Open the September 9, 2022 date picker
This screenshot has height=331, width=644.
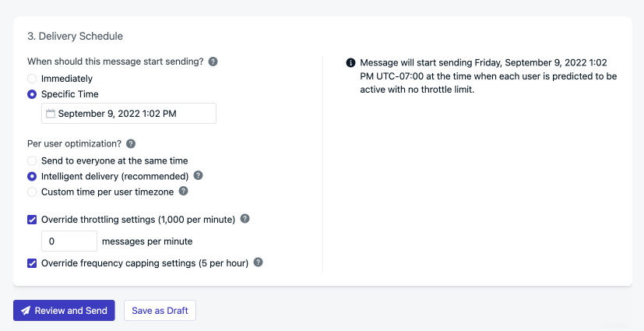point(128,114)
